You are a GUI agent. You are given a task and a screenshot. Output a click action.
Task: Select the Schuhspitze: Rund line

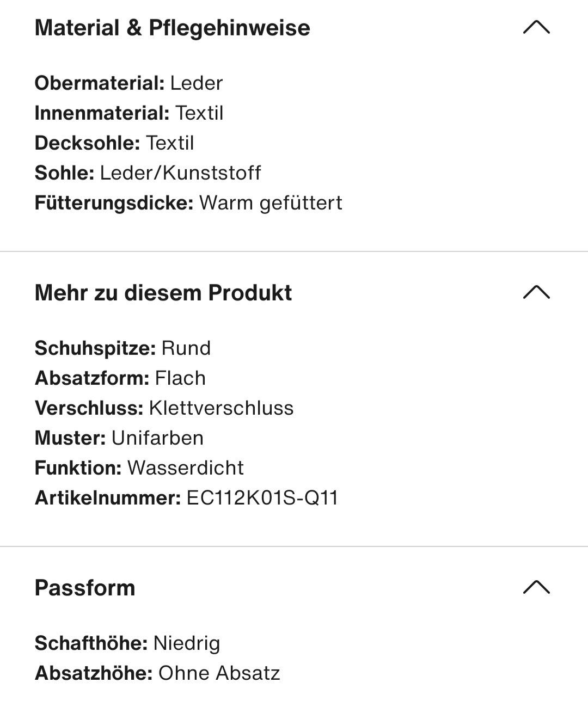tap(122, 348)
